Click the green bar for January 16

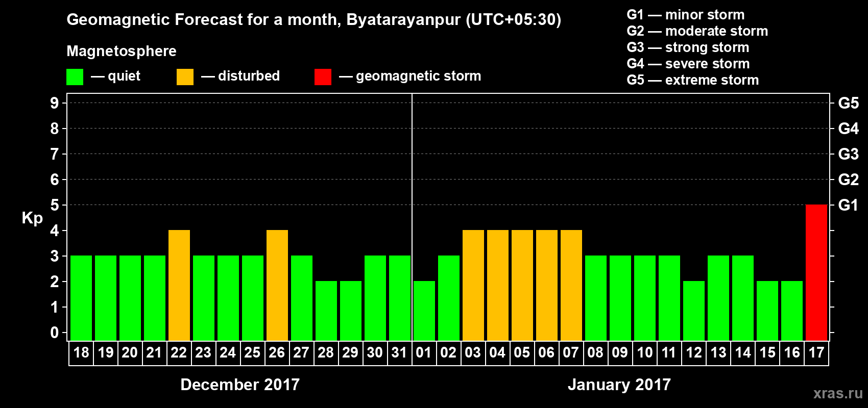pos(792,311)
